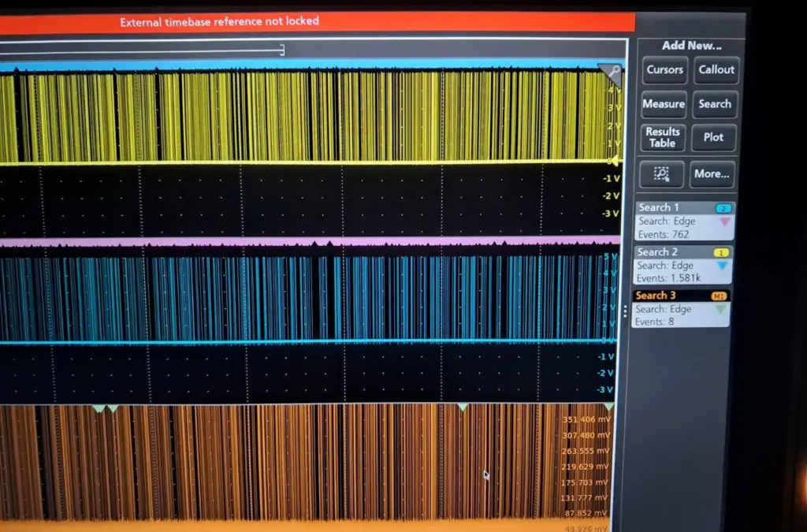Expand the More... options
The image size is (807, 532).
[712, 173]
